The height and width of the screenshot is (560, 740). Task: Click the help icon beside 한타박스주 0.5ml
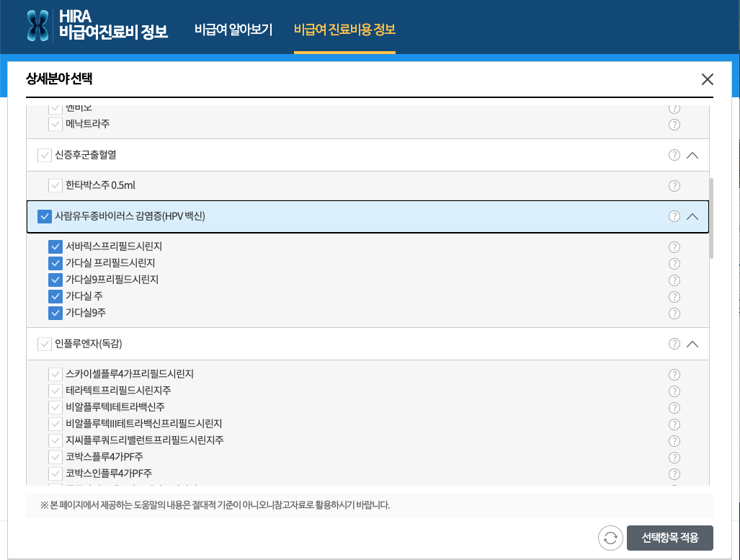click(x=674, y=185)
